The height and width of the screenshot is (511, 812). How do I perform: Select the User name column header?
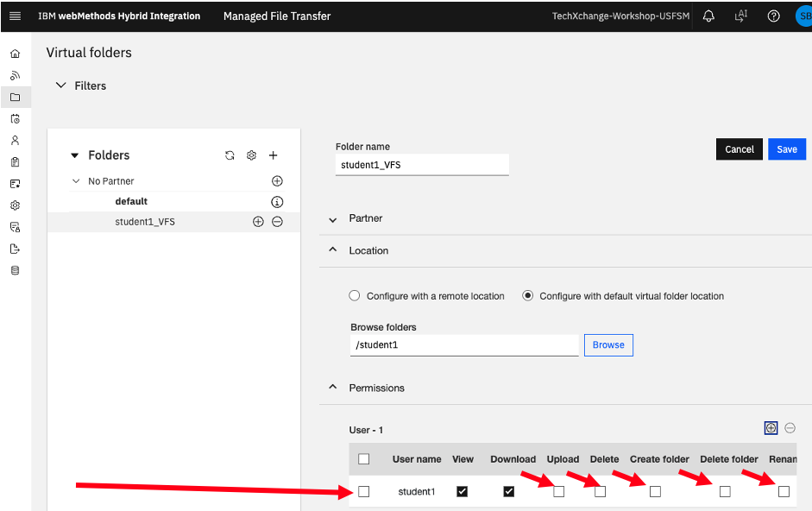tap(417, 459)
